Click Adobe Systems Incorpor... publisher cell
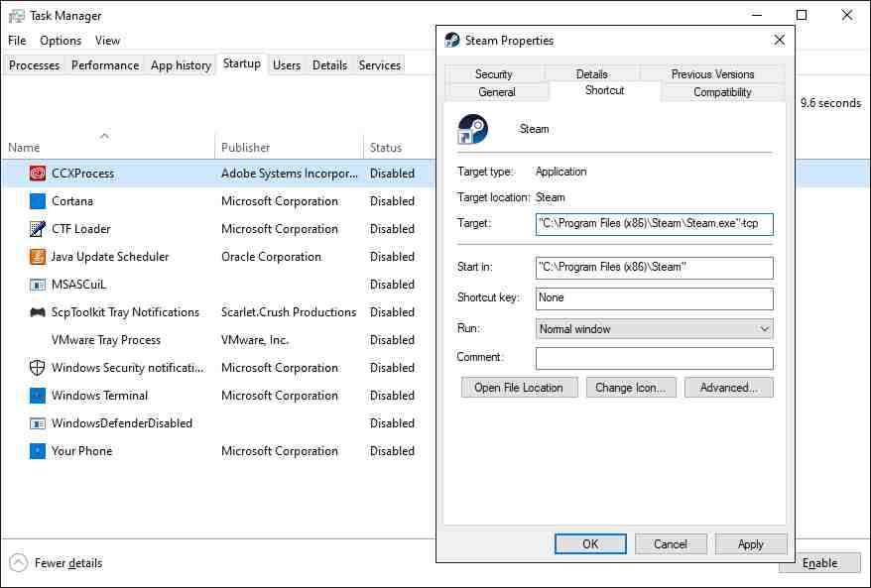This screenshot has height=588, width=871. 290,174
